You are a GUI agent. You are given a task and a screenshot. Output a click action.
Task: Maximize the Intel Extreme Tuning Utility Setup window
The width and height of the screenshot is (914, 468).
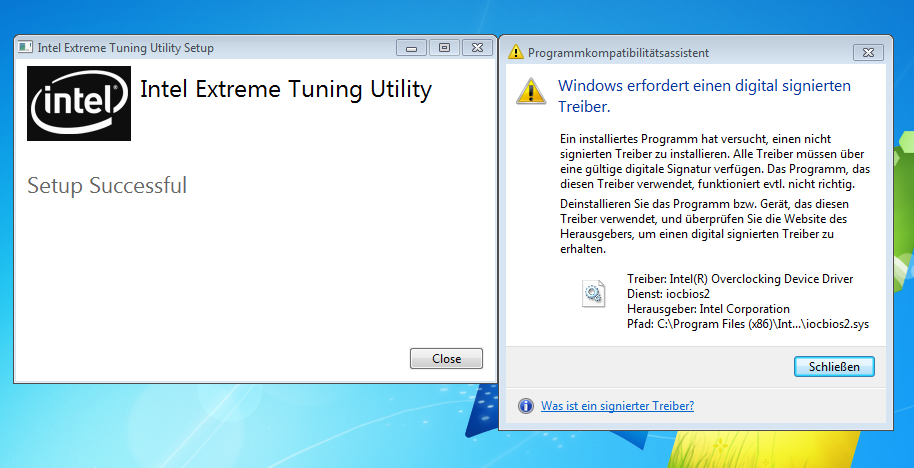445,48
